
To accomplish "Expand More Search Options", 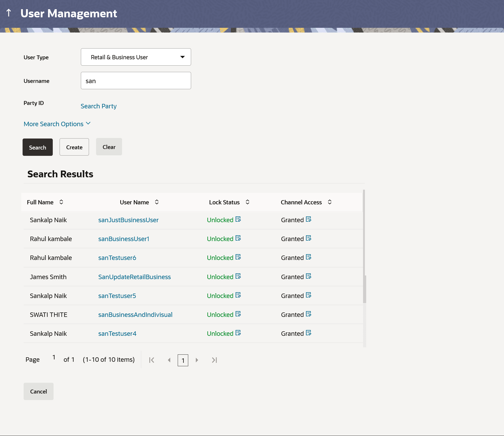I will tap(57, 124).
